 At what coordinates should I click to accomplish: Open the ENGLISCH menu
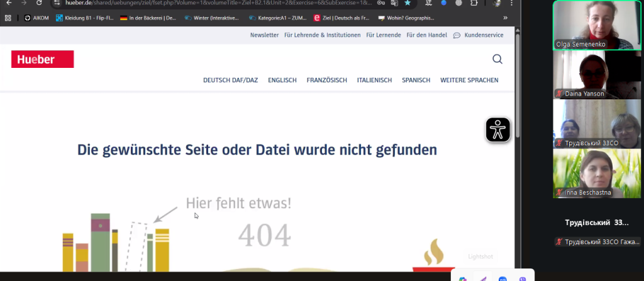tap(282, 80)
